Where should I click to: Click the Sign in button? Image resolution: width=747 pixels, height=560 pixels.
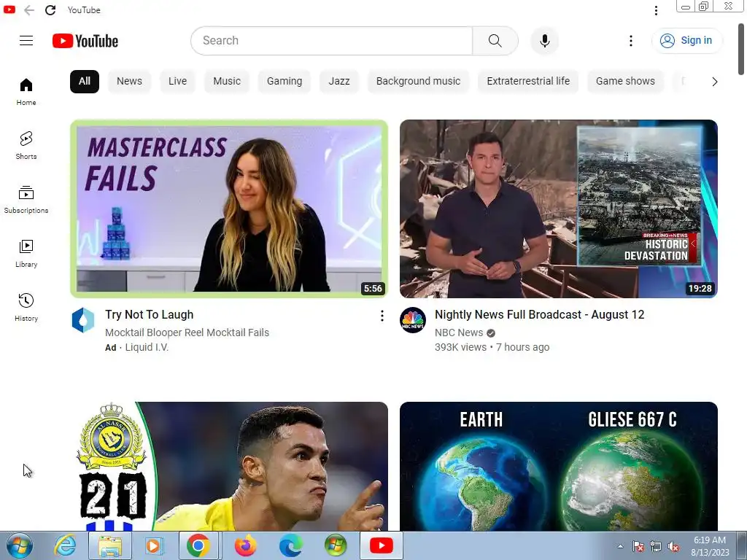point(686,41)
